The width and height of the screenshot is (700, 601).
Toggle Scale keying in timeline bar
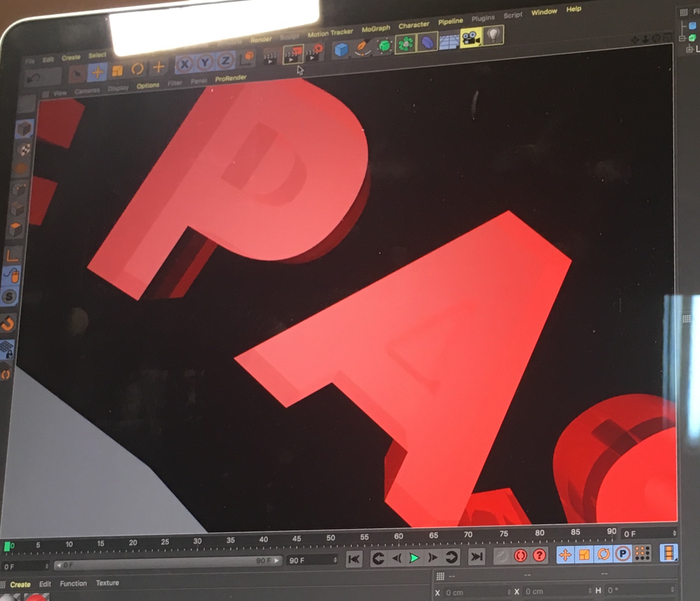click(x=584, y=554)
